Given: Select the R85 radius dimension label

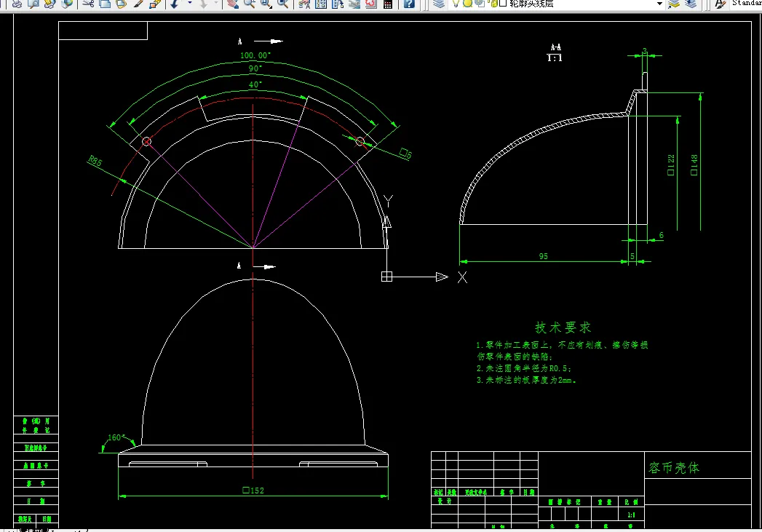Looking at the screenshot, I should click(95, 161).
